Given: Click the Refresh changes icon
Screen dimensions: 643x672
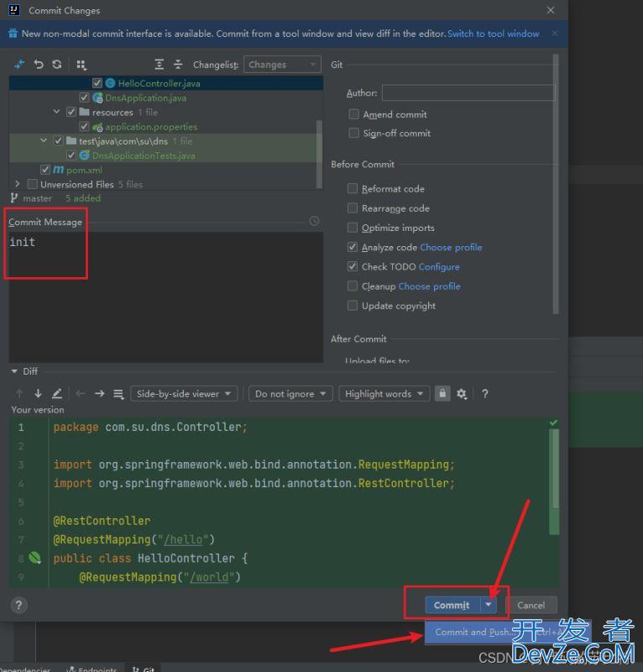Looking at the screenshot, I should [57, 65].
